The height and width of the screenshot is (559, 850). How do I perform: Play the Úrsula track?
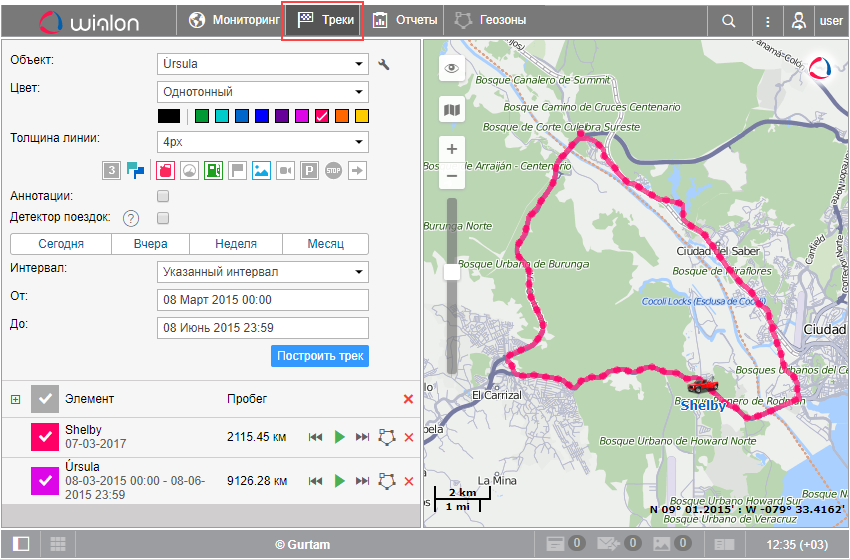339,481
